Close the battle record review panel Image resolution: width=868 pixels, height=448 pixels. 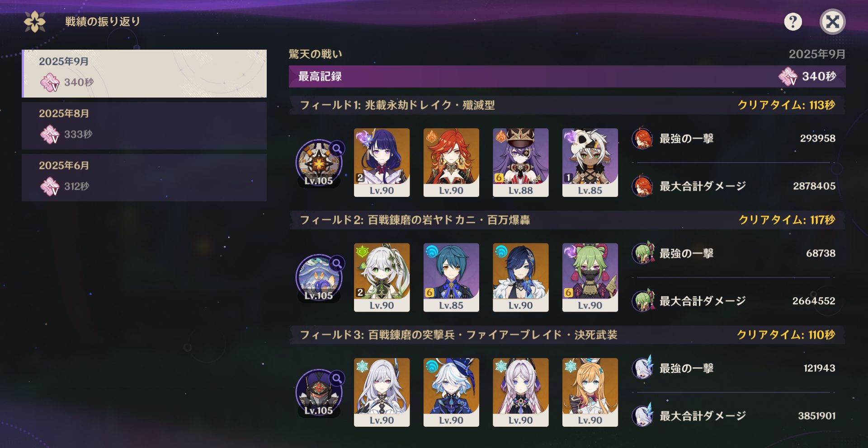point(832,22)
